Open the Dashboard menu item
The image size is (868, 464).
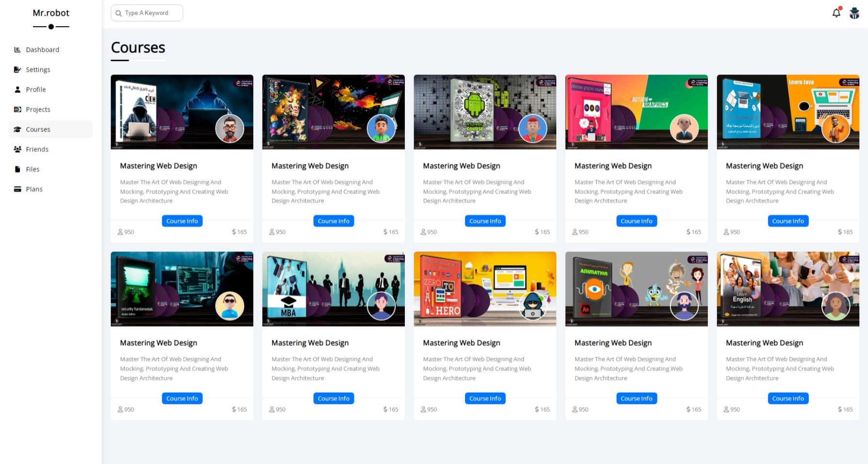point(42,50)
